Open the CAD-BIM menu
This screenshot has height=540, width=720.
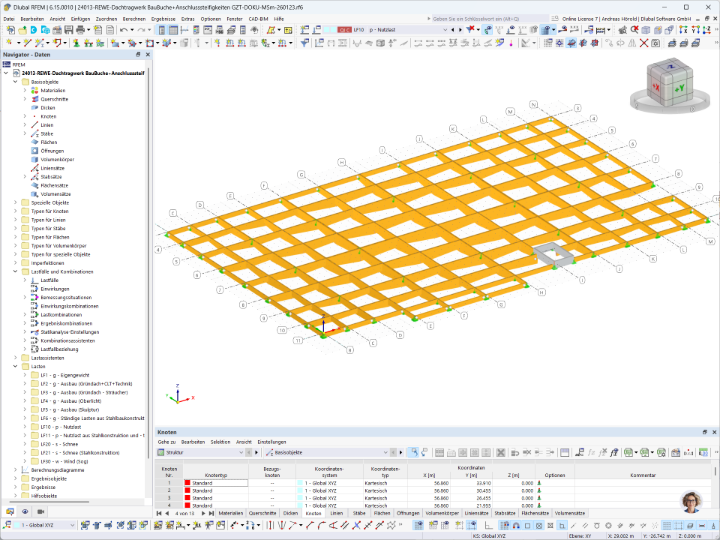[x=258, y=19]
